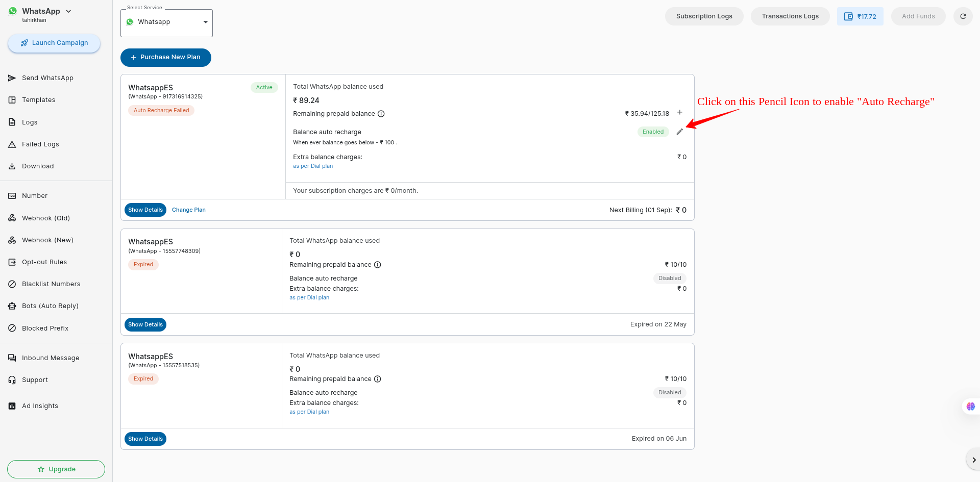
Task: Click the Upgrade button
Action: tap(56, 469)
